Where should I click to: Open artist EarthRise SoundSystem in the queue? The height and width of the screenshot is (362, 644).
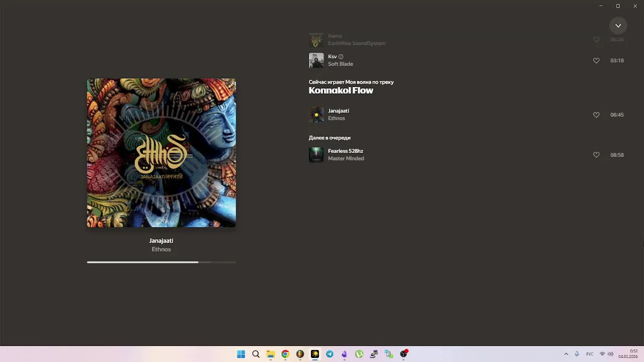pos(357,43)
